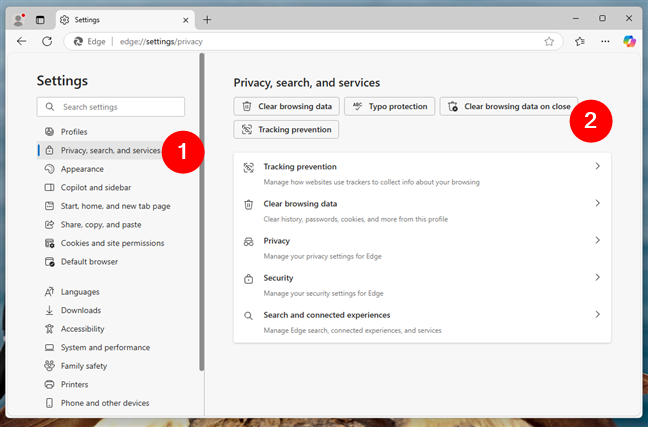The image size is (648, 427).
Task: Click the Accessibility figure icon
Action: click(49, 329)
